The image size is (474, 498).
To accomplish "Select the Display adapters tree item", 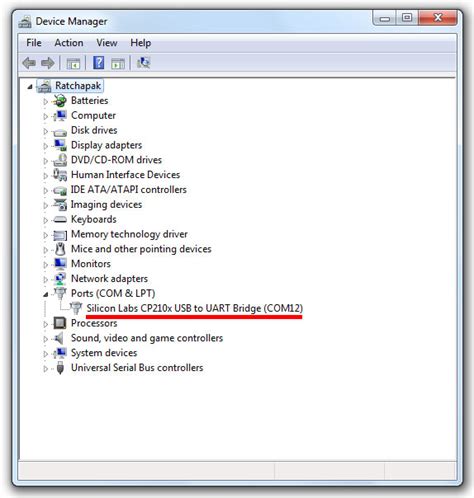I will pyautogui.click(x=106, y=145).
